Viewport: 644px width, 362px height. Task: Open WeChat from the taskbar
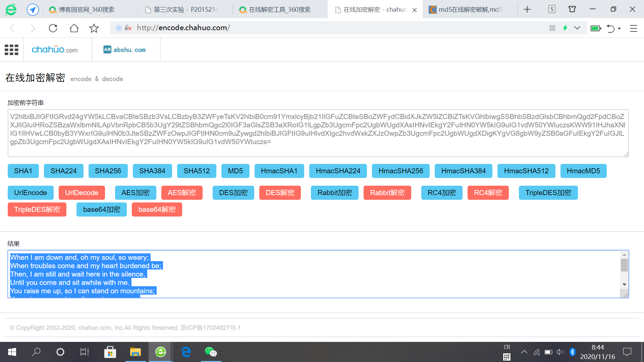(x=211, y=352)
